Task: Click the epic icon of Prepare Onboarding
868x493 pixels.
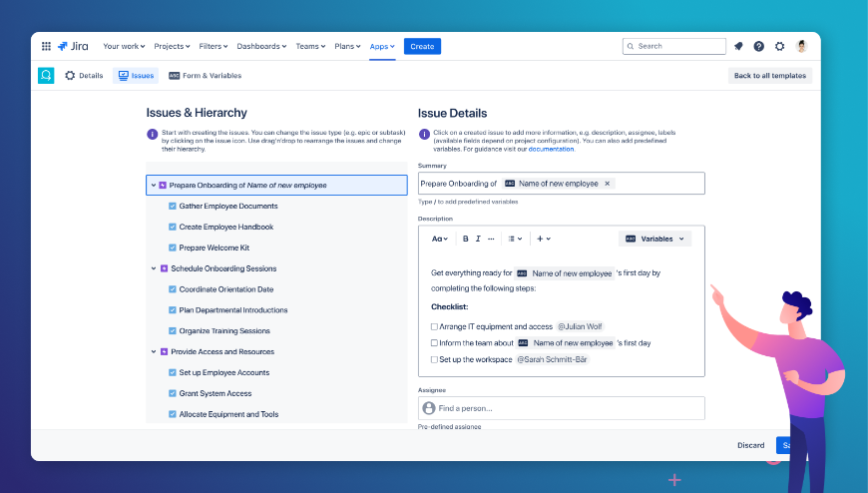Action: point(163,185)
